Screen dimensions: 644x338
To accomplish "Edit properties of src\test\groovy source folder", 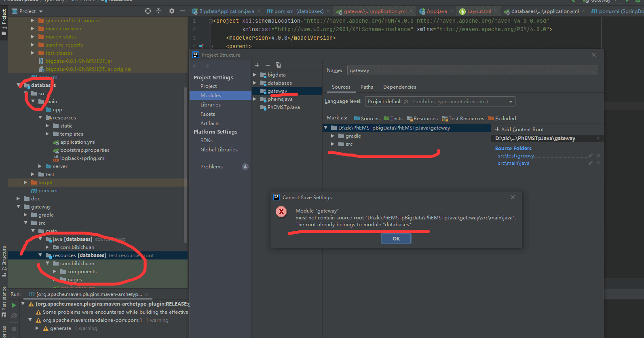I will pos(591,155).
